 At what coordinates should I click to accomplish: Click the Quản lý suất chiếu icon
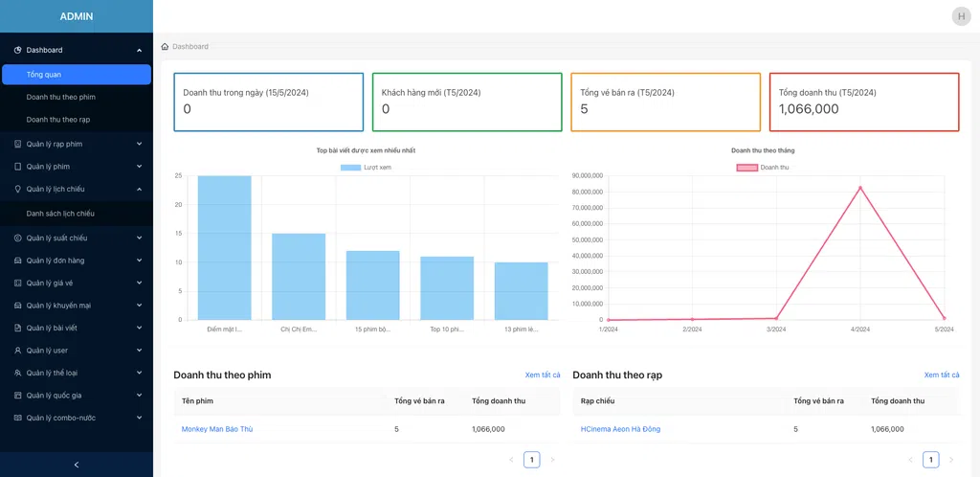[17, 238]
